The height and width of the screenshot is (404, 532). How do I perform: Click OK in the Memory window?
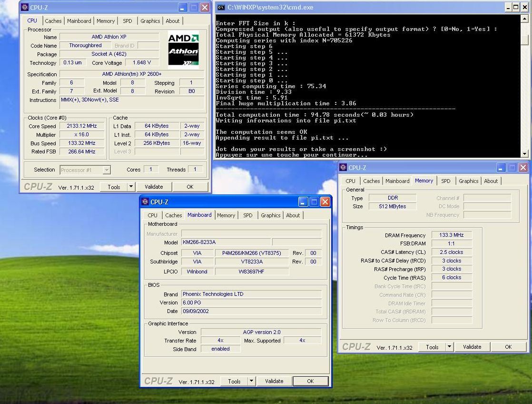[508, 346]
